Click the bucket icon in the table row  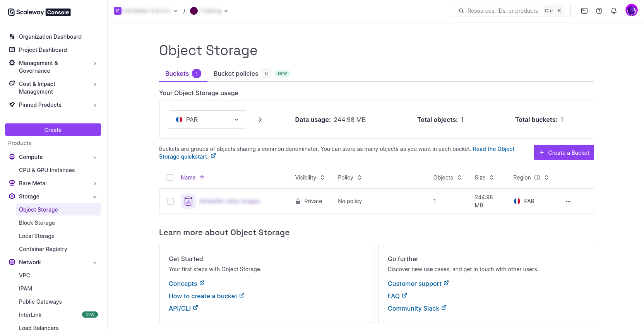click(188, 201)
